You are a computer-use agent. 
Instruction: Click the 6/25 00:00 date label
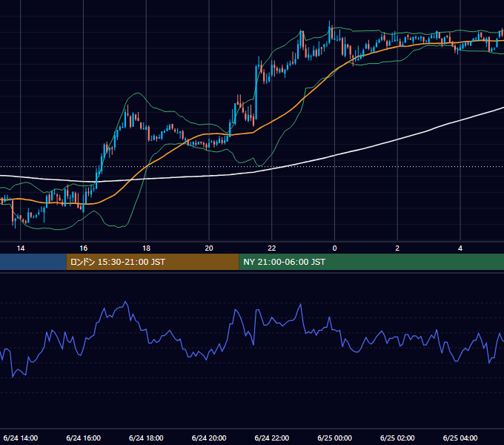pos(334,438)
